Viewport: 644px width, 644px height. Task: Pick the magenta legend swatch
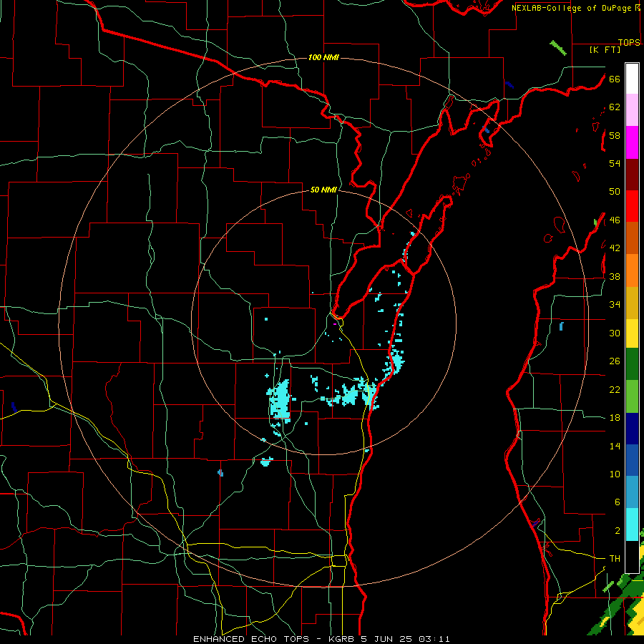click(632, 142)
